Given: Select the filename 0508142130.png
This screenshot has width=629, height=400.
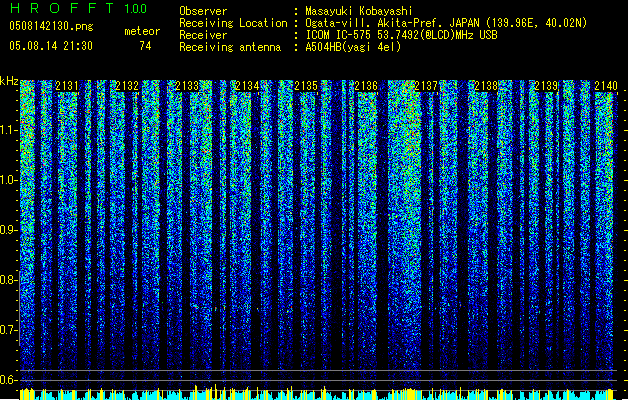Looking at the screenshot, I should (51, 26).
